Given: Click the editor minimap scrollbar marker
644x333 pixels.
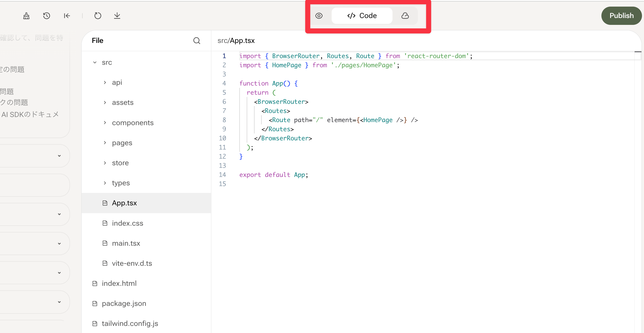Looking at the screenshot, I should pos(638,52).
